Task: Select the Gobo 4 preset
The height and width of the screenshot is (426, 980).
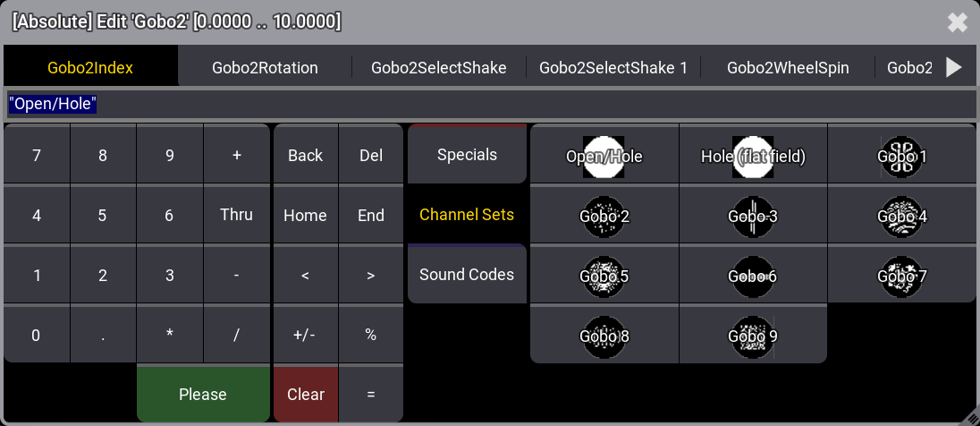Action: pyautogui.click(x=901, y=216)
